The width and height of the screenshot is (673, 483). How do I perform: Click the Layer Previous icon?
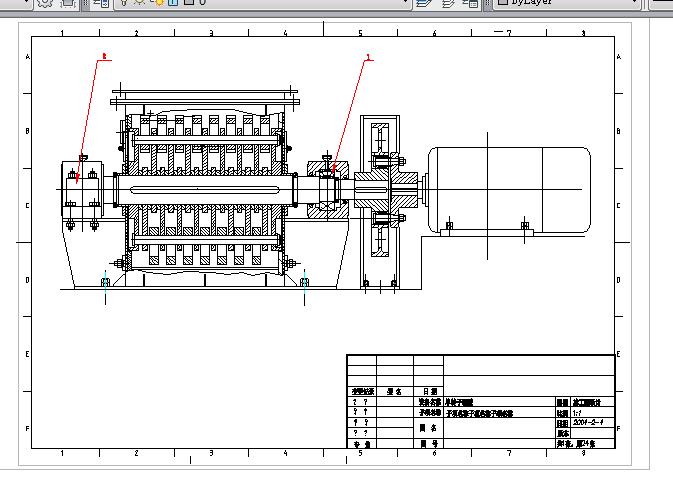(448, 3)
